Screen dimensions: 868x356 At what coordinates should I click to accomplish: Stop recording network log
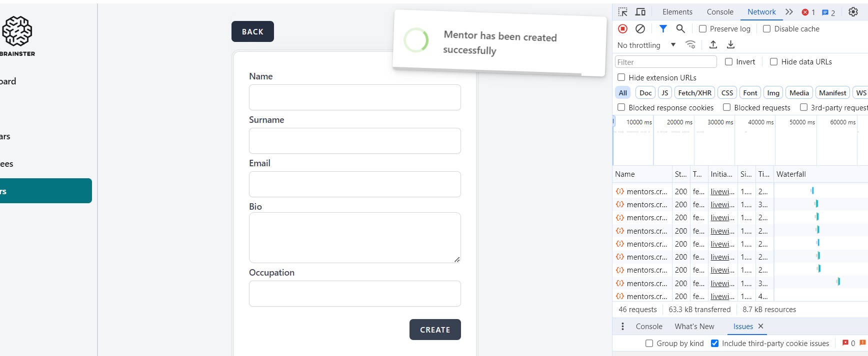(623, 29)
